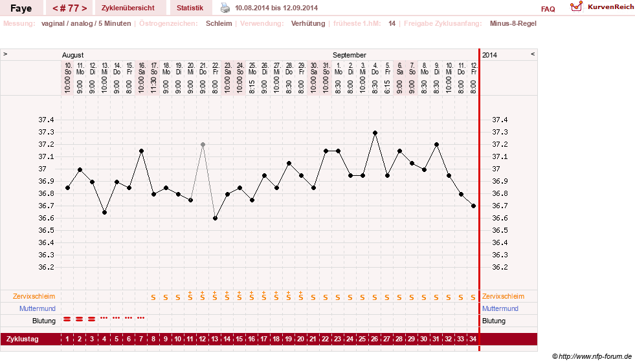The height and width of the screenshot is (364, 635).
Task: Click the red cycle end vertical line
Action: click(480, 200)
